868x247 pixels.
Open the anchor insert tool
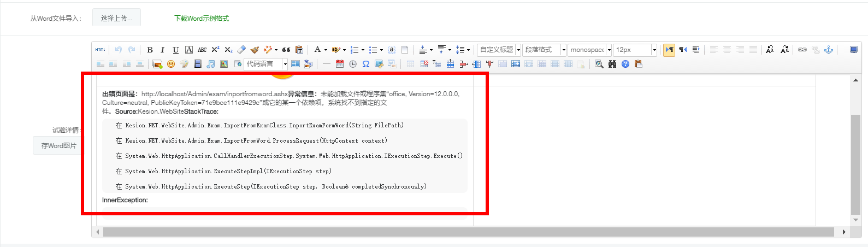(829, 50)
